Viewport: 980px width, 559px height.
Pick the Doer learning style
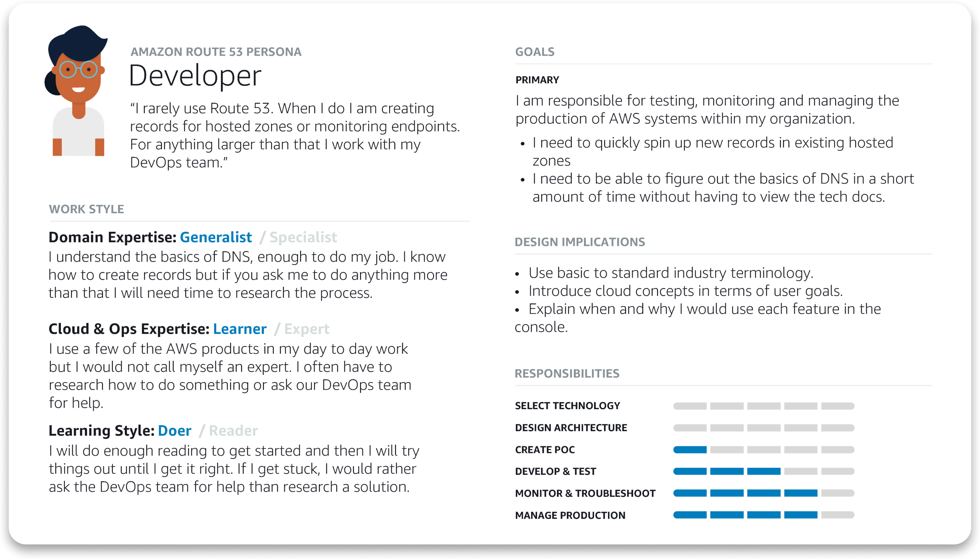[x=175, y=431]
